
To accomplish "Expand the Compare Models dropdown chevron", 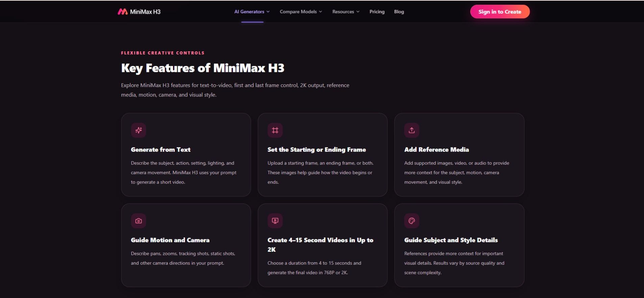I will (320, 12).
